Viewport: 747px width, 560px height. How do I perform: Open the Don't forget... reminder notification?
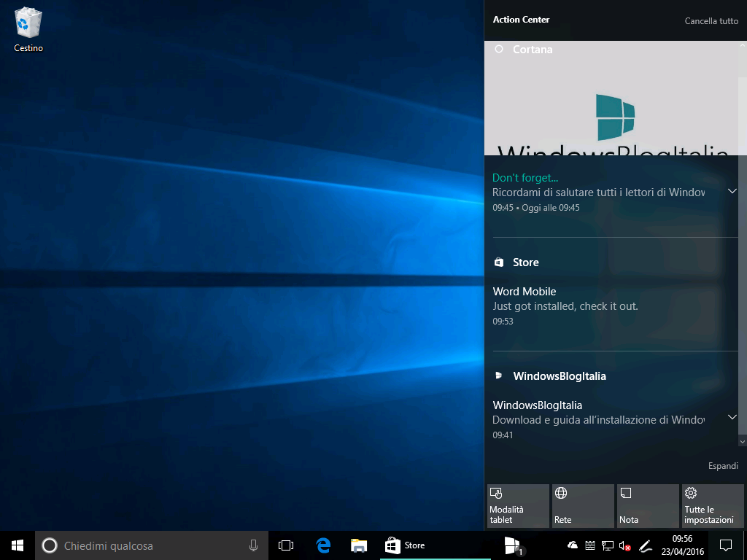click(x=599, y=192)
